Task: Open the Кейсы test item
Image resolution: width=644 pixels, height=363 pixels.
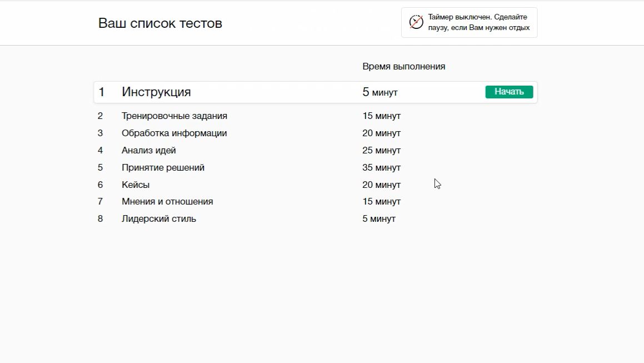Action: click(x=136, y=185)
